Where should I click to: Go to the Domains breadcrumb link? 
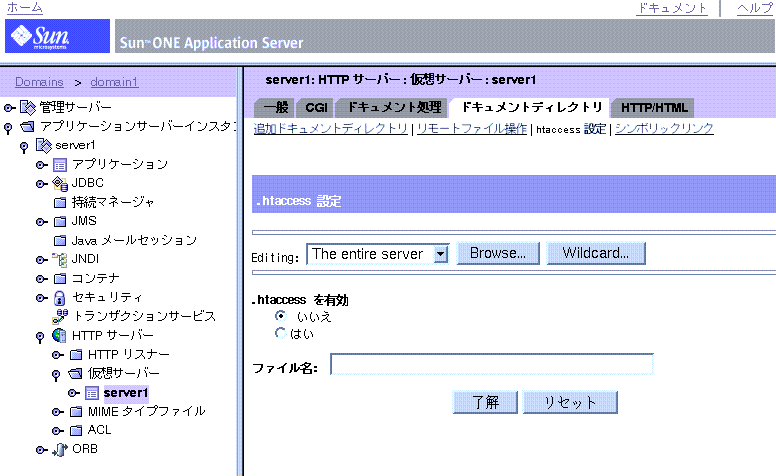coord(39,82)
